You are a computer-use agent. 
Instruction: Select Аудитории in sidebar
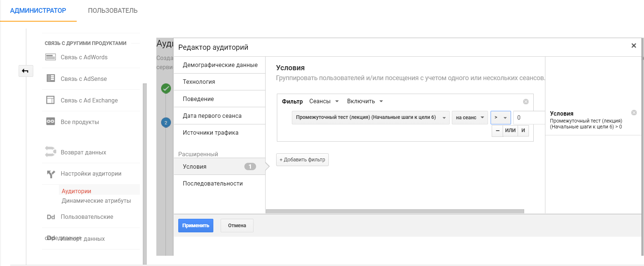pos(76,191)
